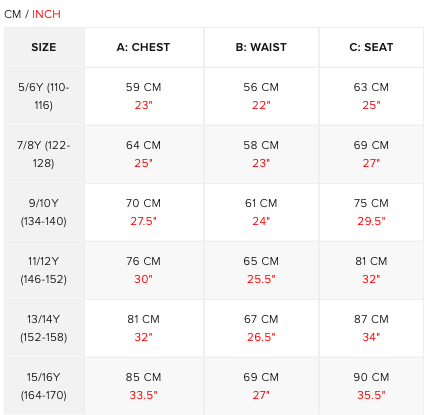Select the 9/10Y (134-140) size row
The height and width of the screenshot is (415, 427).
[x=214, y=212]
